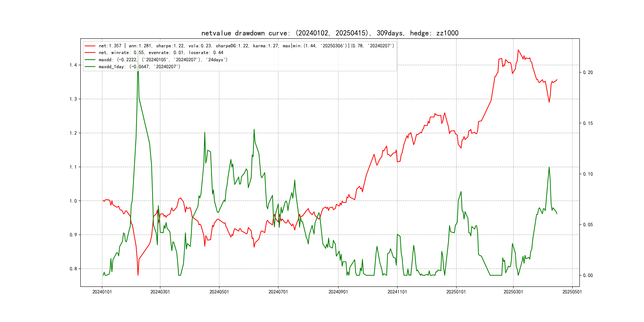Click the 20240501 x-axis date label

pyautogui.click(x=219, y=292)
